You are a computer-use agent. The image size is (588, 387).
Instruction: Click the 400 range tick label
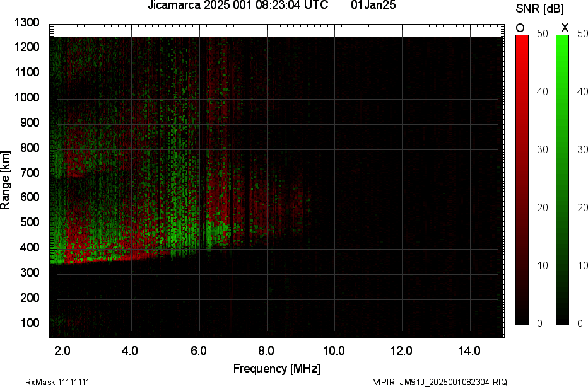[x=29, y=247]
